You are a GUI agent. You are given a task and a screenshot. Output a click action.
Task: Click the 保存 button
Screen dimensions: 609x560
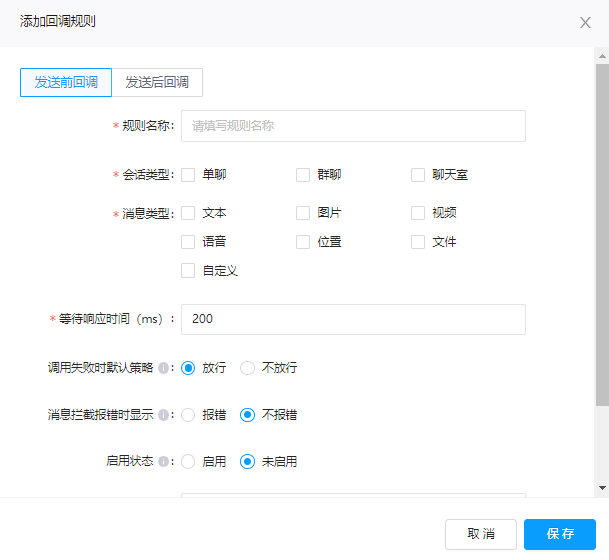point(559,534)
